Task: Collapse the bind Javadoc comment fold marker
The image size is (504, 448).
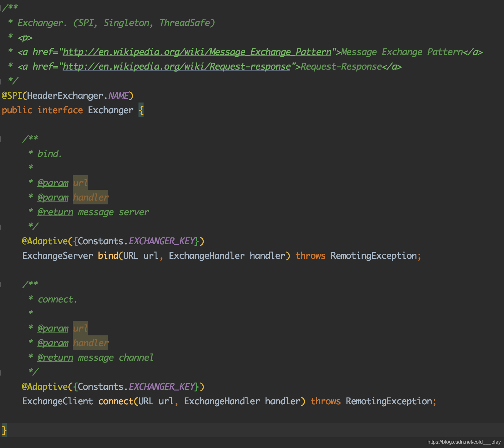Action: tap(1, 139)
